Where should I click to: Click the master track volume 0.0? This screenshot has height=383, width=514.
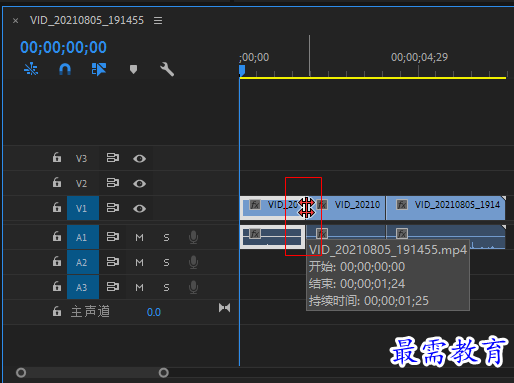[x=154, y=312]
